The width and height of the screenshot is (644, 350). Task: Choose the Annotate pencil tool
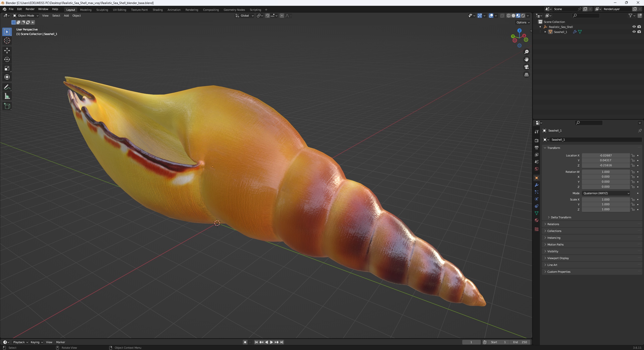(x=7, y=87)
